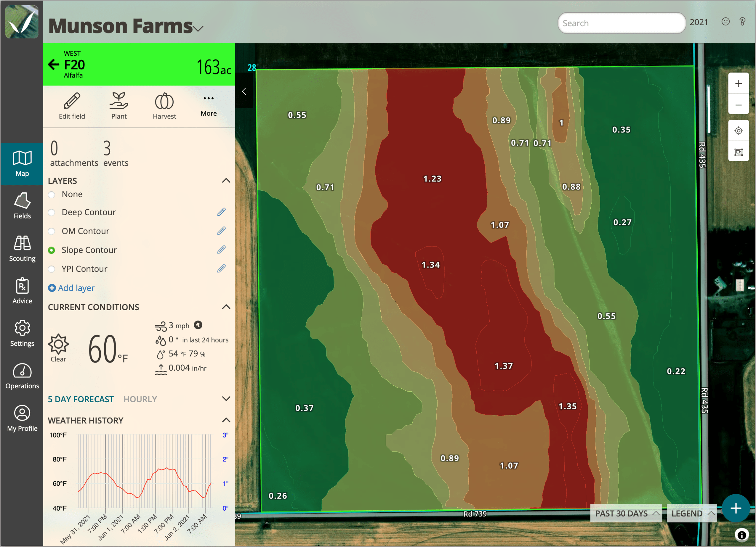756x547 pixels.
Task: Click the wind direction compass icon
Action: (x=198, y=325)
